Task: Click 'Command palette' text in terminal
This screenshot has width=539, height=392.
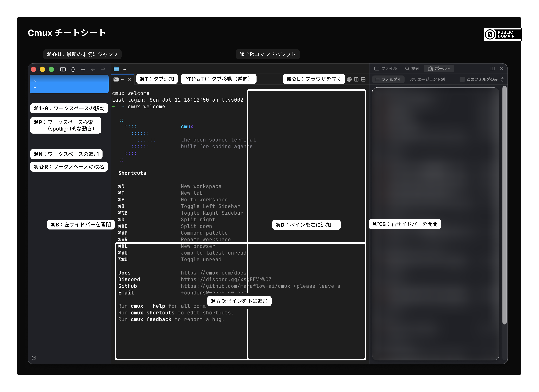Action: (204, 233)
